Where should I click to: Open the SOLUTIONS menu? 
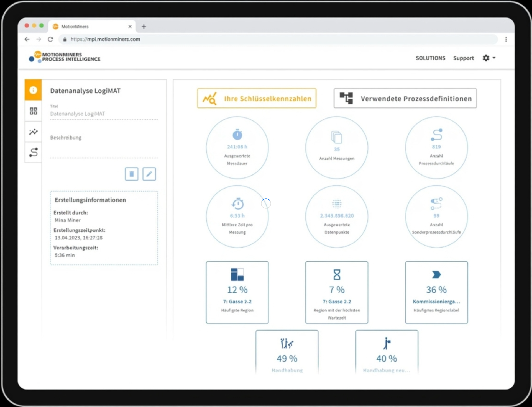click(x=430, y=58)
